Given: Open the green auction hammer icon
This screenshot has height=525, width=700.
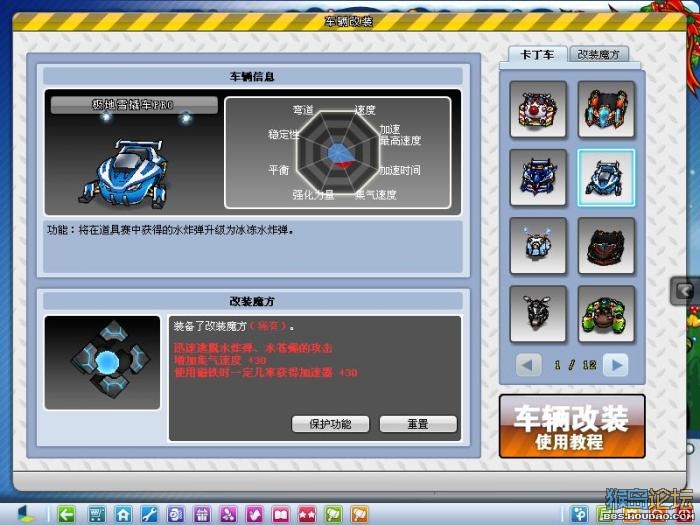Looking at the screenshot, I should tap(333, 515).
